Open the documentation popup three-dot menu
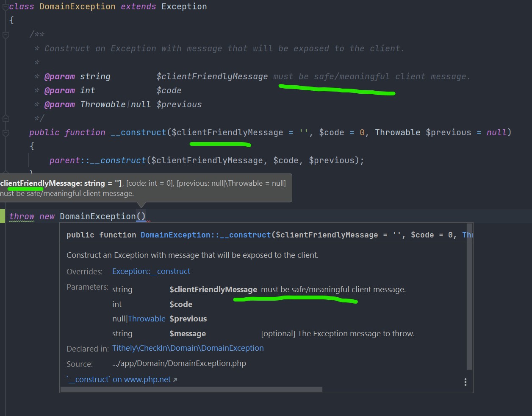 [x=465, y=382]
